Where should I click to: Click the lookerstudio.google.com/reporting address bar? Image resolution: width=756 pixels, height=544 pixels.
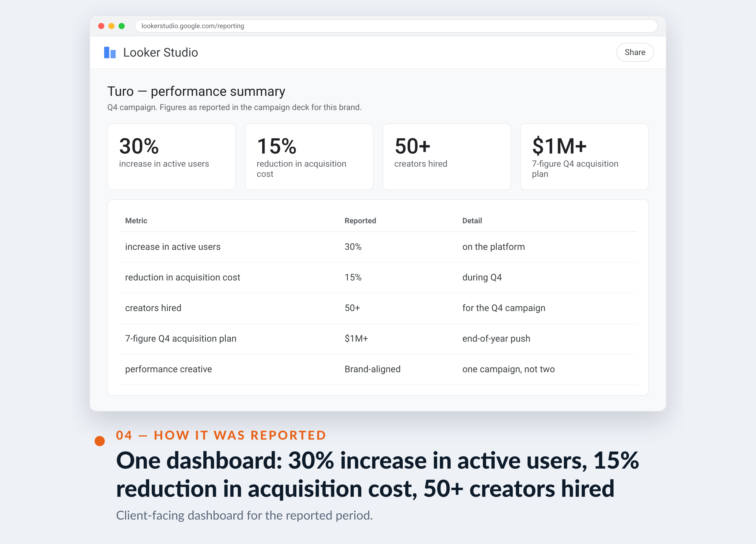click(x=396, y=26)
